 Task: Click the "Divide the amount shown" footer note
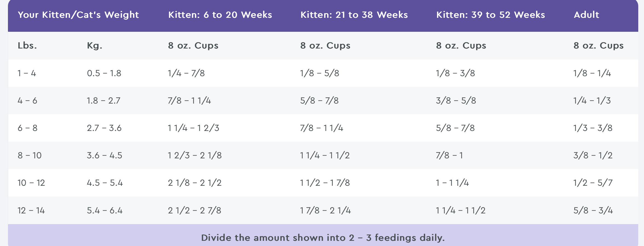(323, 238)
